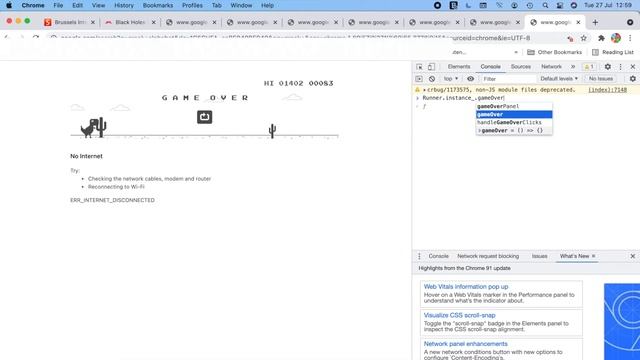Screen dimensions: 640x360
Task: Bookmark this page with star icon
Action: coord(584,38)
